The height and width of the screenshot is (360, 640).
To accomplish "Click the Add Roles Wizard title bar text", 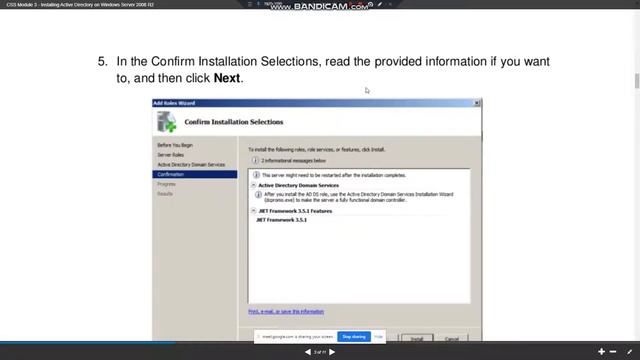I will click(174, 103).
